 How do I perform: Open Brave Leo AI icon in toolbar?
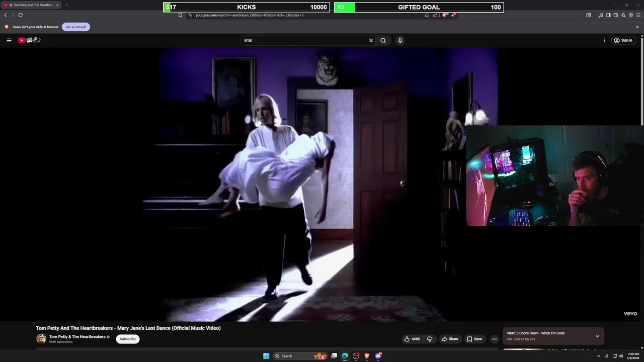point(623,15)
